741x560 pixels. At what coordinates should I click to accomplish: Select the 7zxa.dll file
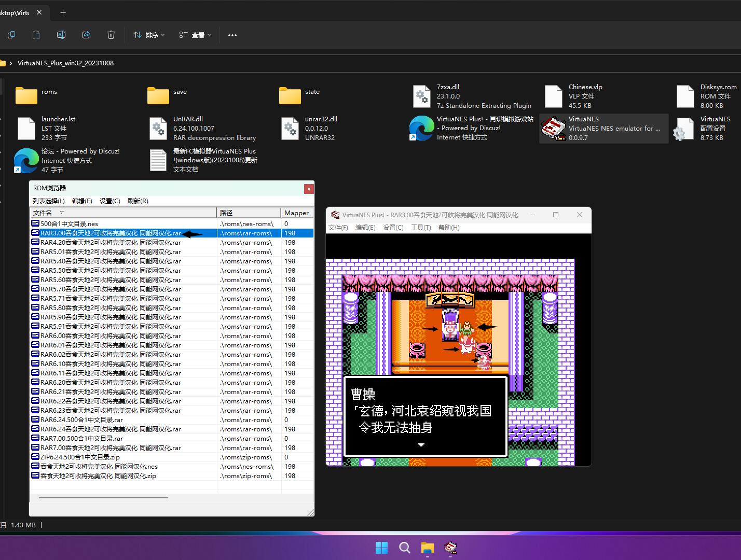tap(472, 96)
